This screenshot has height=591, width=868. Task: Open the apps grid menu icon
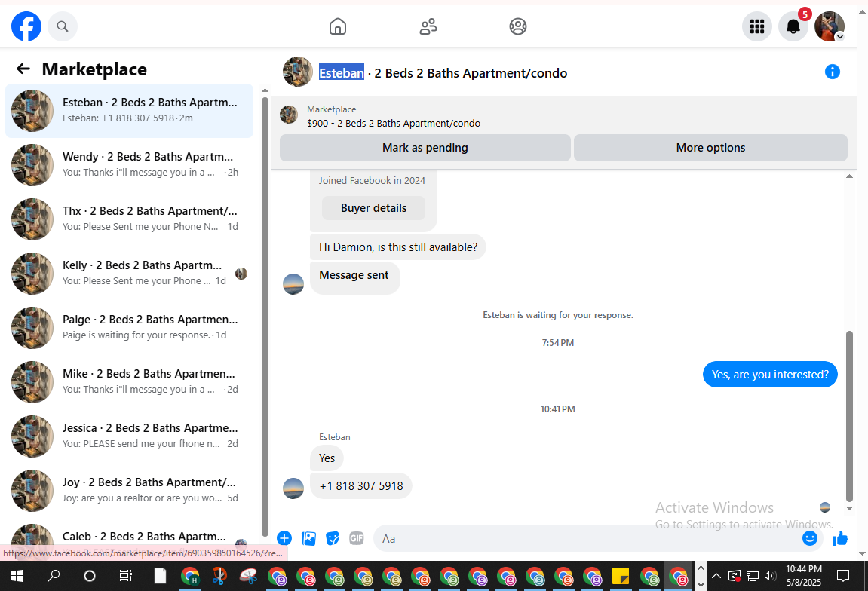pyautogui.click(x=756, y=26)
